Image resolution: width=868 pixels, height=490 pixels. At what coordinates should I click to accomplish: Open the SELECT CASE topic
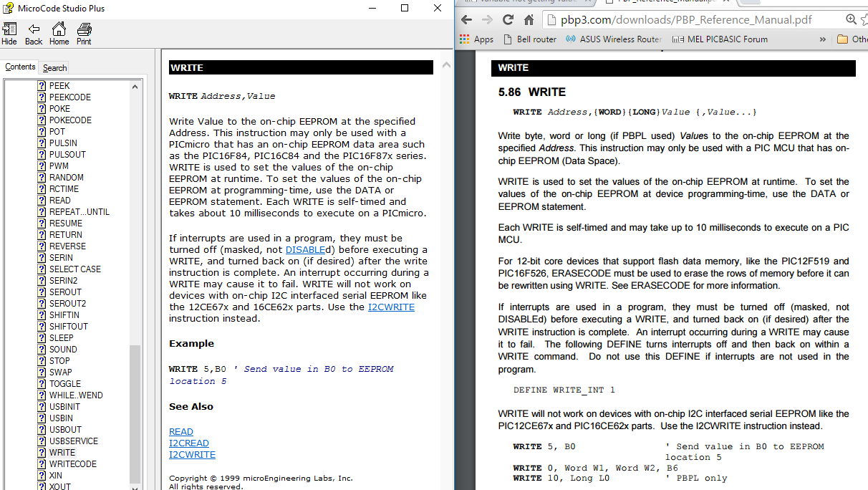(x=74, y=269)
